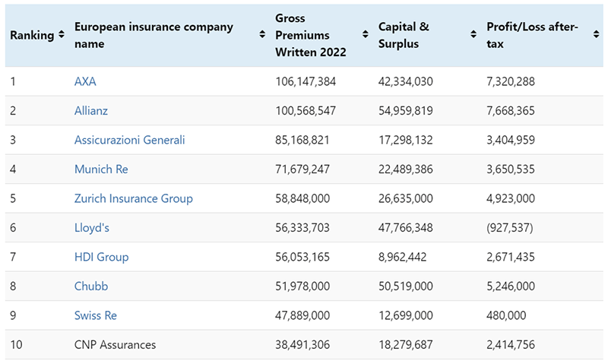Select Munich Re profit value 3,650,535
Image resolution: width=608 pixels, height=364 pixels.
(511, 169)
